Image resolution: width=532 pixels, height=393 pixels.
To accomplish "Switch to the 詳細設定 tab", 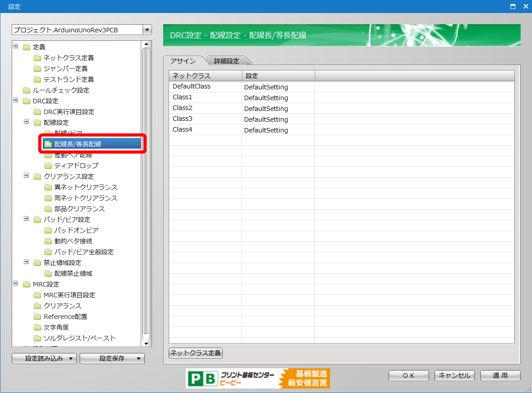I will (x=227, y=61).
